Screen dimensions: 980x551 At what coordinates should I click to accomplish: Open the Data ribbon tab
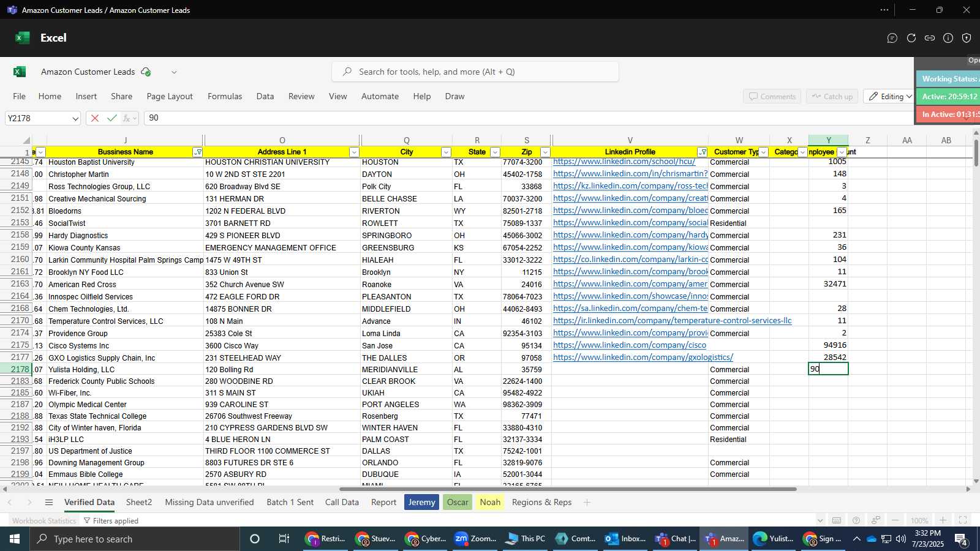point(265,96)
